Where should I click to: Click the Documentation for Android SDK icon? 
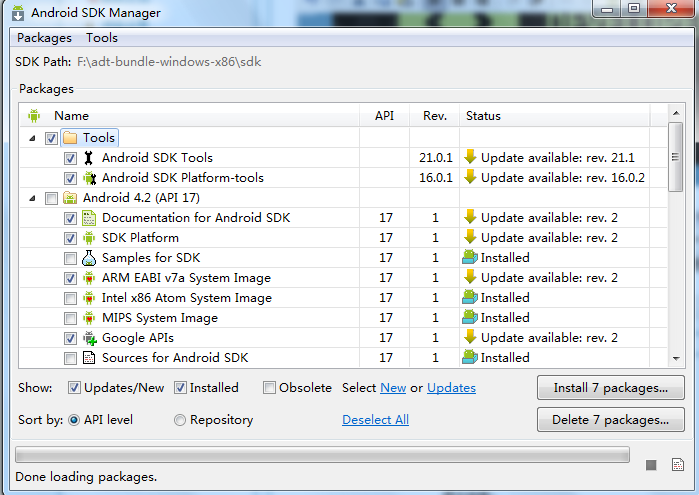88,218
